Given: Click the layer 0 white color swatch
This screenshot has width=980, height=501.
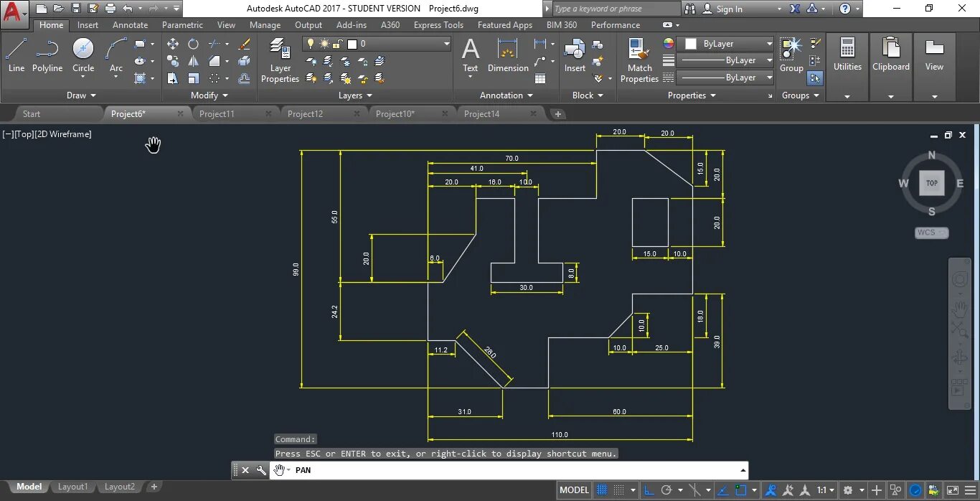Looking at the screenshot, I should coord(352,44).
